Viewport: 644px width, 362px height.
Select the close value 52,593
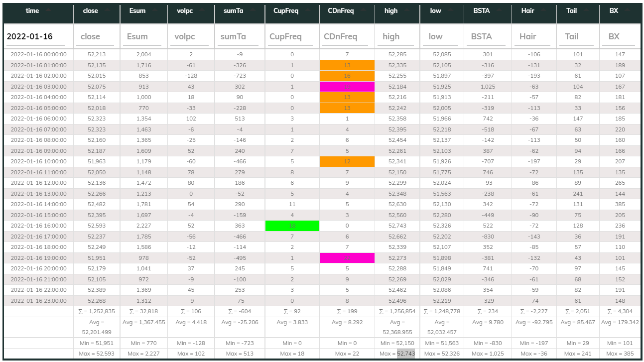pos(97,226)
